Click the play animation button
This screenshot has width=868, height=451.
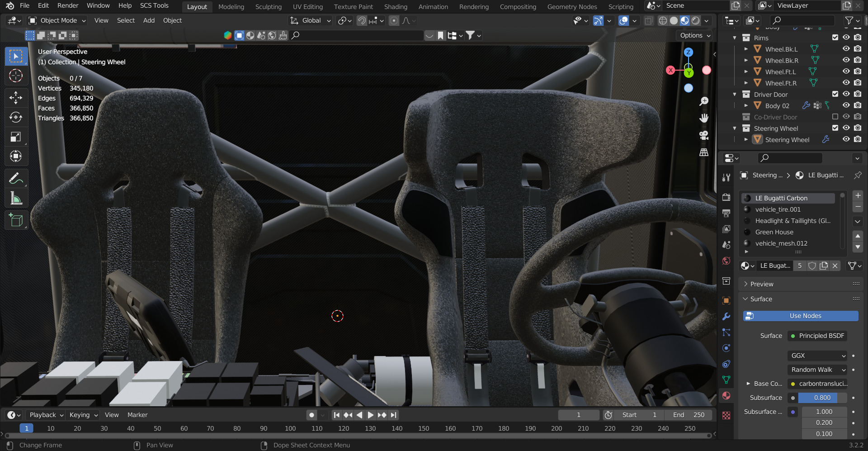(370, 415)
